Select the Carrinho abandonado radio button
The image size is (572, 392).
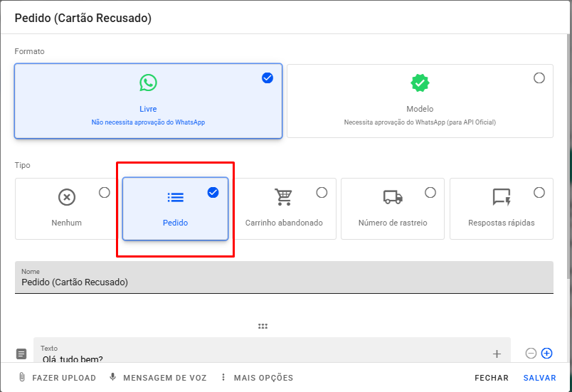pos(322,192)
